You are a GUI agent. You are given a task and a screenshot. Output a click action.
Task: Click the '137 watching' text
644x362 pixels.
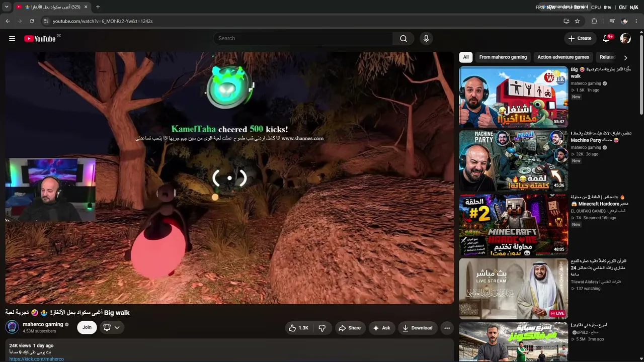588,289
